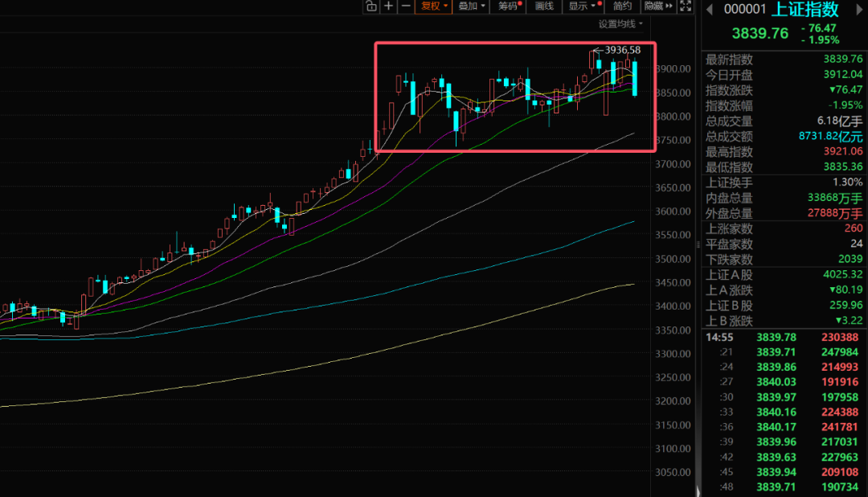Toggle 隐藏 to hide the side panel
The height and width of the screenshot is (497, 868).
click(x=654, y=6)
